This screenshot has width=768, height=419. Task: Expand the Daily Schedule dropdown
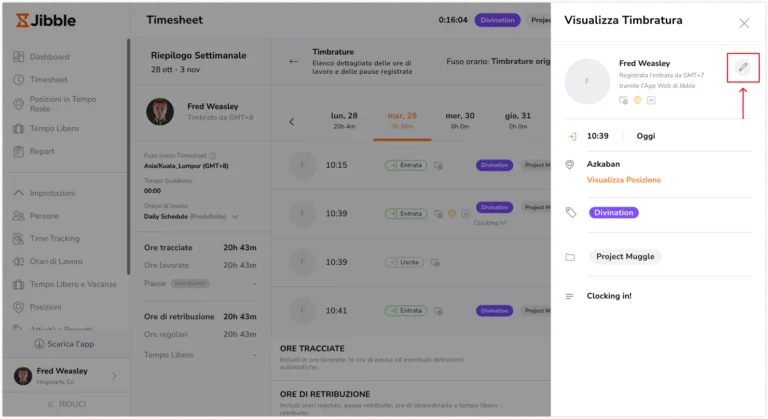click(235, 217)
